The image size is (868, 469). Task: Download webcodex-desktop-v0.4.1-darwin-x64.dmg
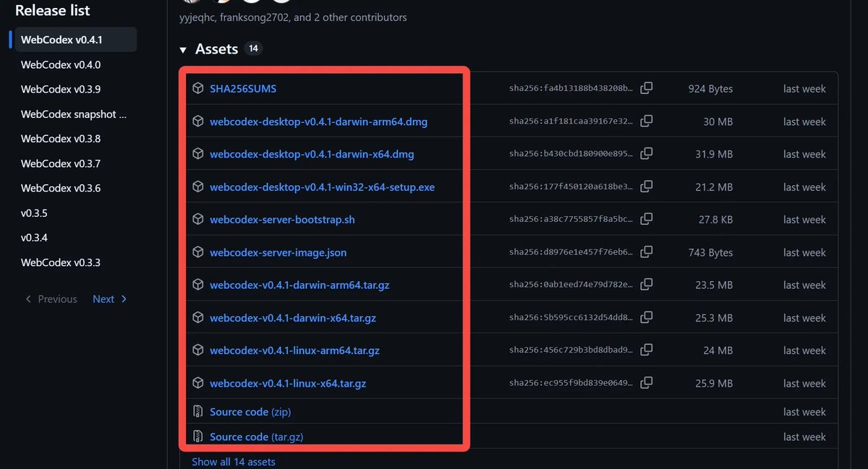[312, 154]
